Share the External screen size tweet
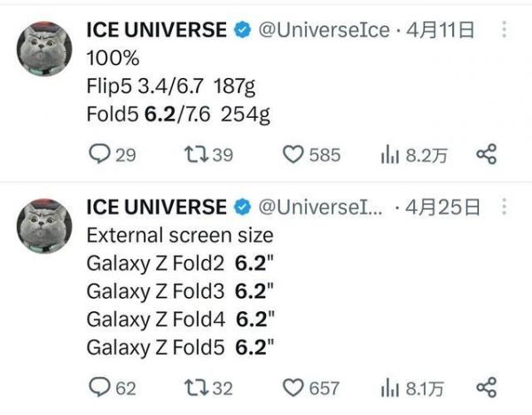This screenshot has height=415, width=532. click(x=486, y=388)
